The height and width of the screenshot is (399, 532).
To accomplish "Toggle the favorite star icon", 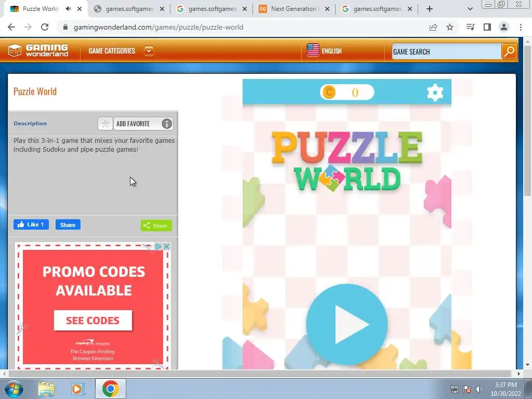I will pos(105,124).
